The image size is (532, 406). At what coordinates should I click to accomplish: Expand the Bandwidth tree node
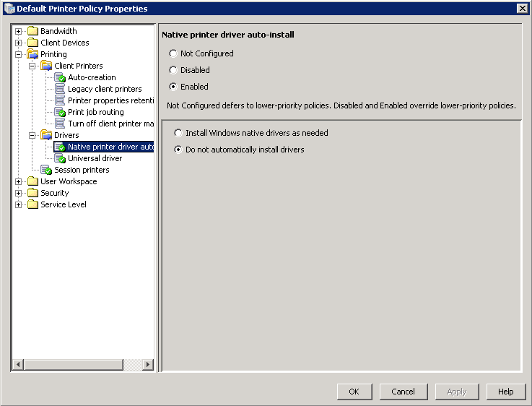click(18, 31)
